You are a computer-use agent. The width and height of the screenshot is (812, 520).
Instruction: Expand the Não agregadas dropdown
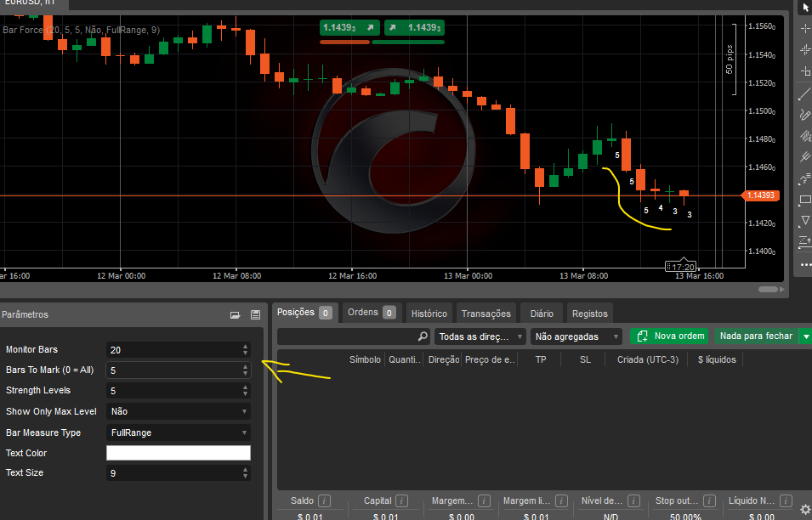coord(576,336)
